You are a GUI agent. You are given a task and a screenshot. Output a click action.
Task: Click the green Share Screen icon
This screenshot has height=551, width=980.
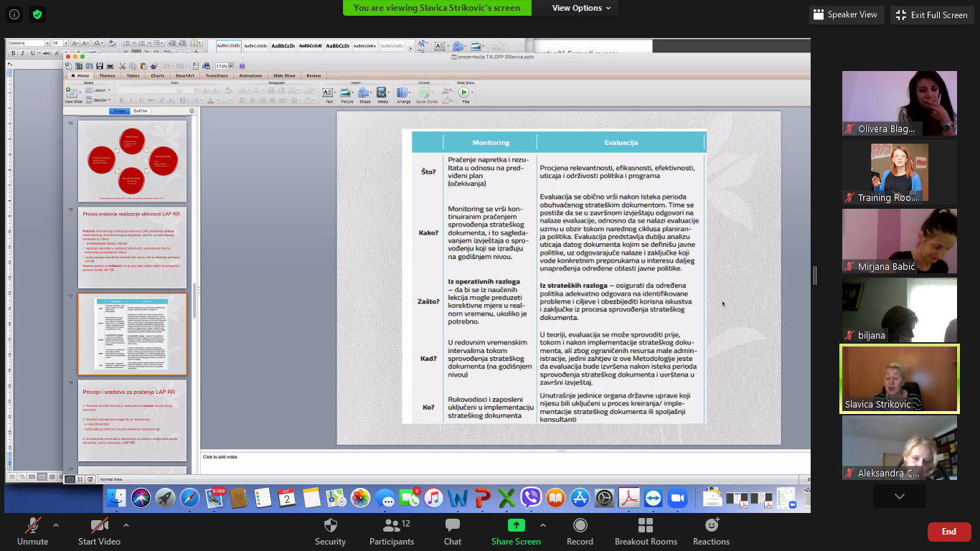[516, 526]
